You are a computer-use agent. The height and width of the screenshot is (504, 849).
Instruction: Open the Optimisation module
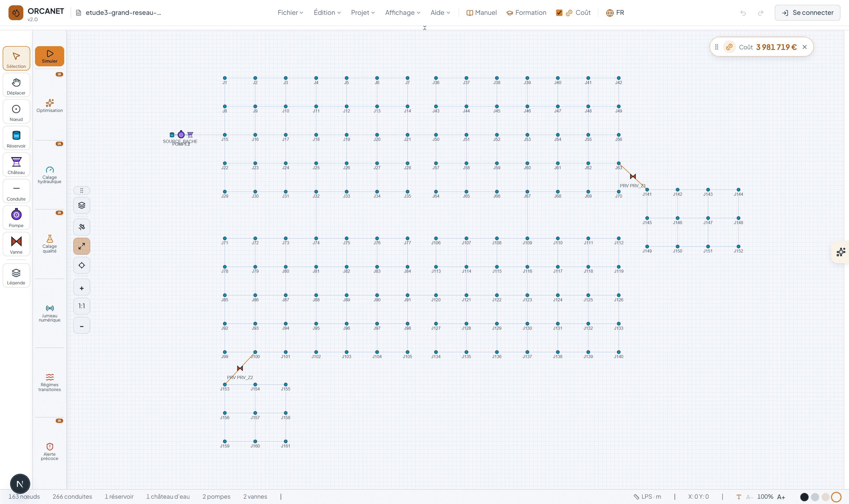click(50, 106)
